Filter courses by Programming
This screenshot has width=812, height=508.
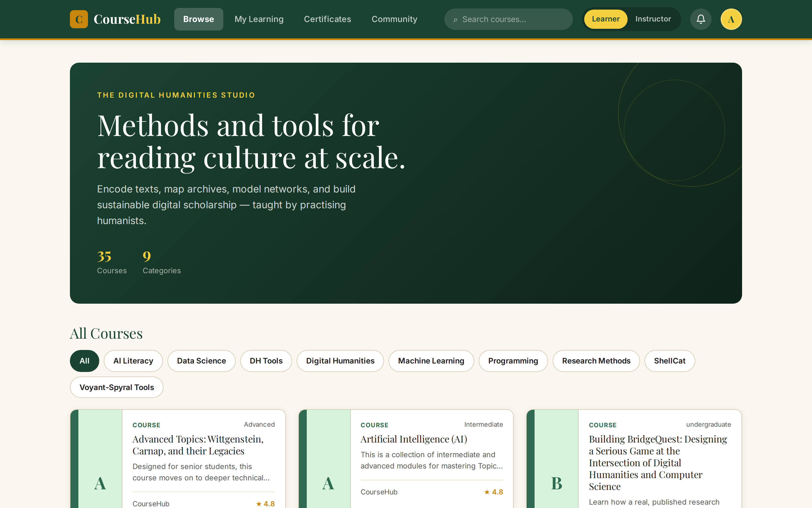pos(513,361)
